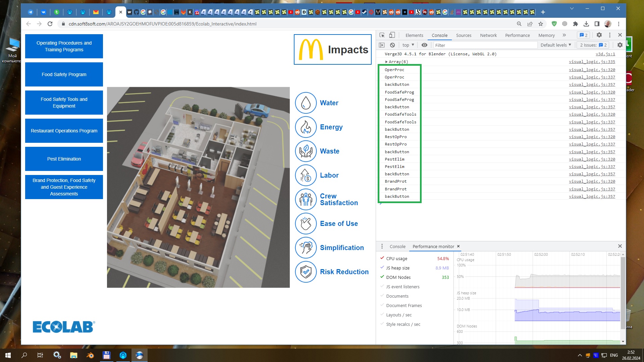Enable Style recalcs / sec metric

coord(382,324)
